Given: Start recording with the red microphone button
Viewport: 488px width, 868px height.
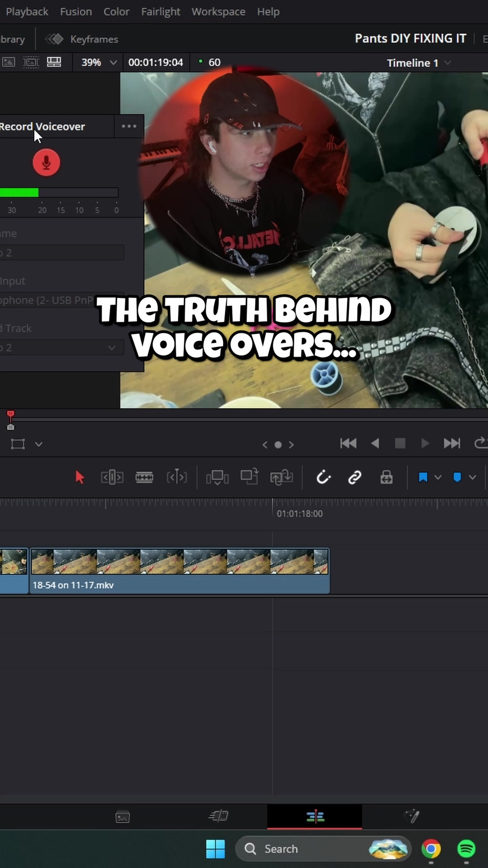Looking at the screenshot, I should click(x=46, y=162).
